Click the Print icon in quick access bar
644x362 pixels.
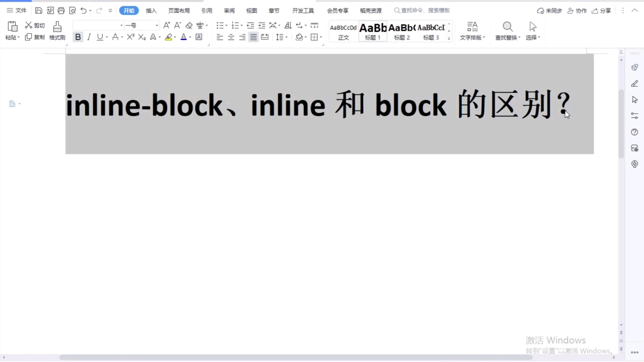point(61,11)
